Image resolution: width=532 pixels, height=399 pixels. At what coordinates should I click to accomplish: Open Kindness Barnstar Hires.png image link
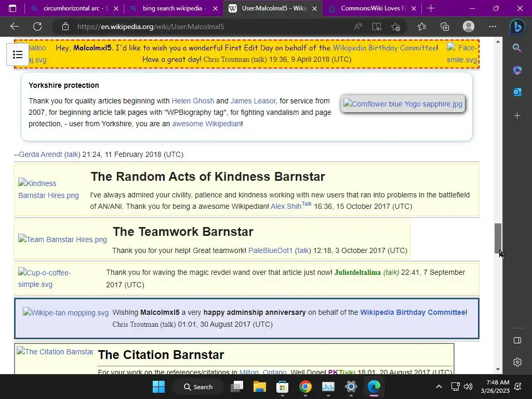tap(48, 189)
